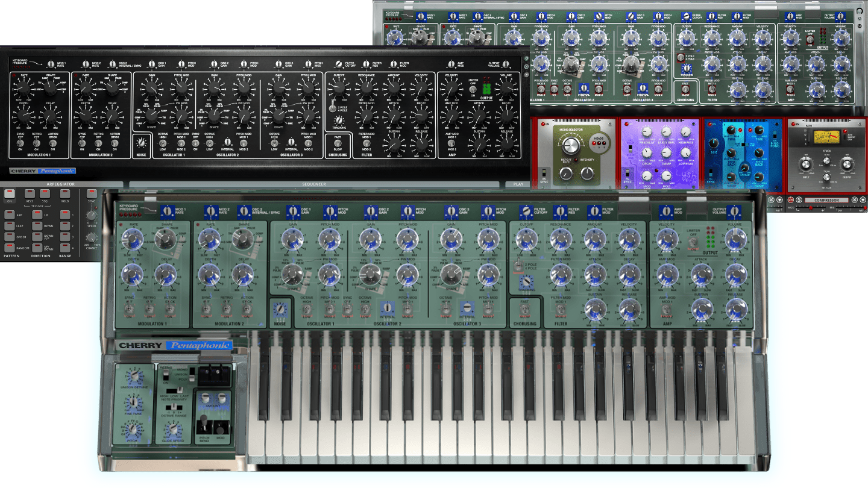Open the SEQUENCER tab

tap(313, 184)
